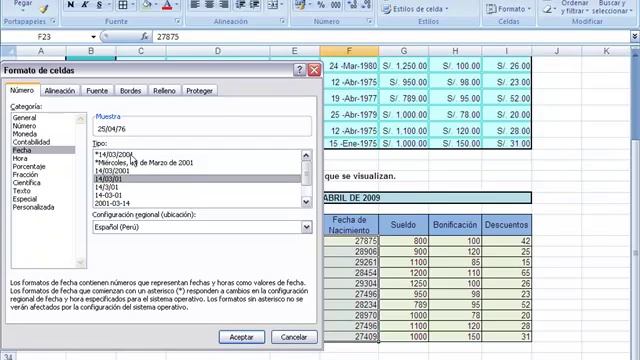Open Estilos de celda dropdown
The image size is (640, 360).
pyautogui.click(x=415, y=9)
